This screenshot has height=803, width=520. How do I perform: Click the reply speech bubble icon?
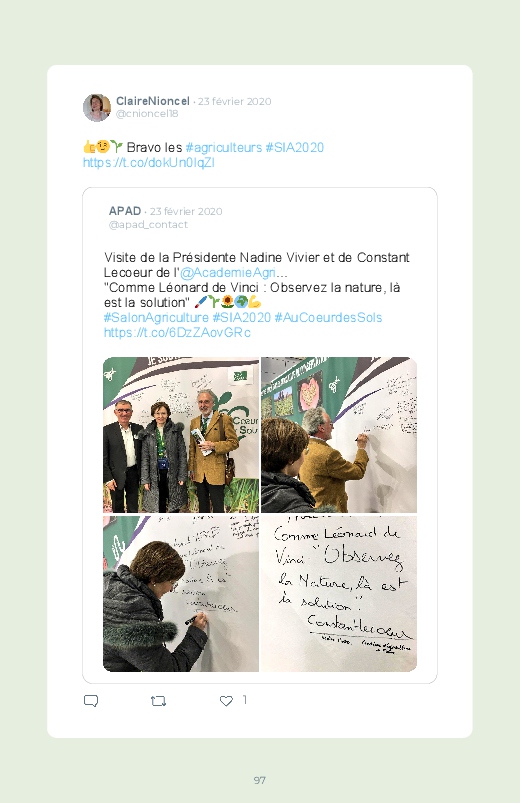tap(91, 701)
